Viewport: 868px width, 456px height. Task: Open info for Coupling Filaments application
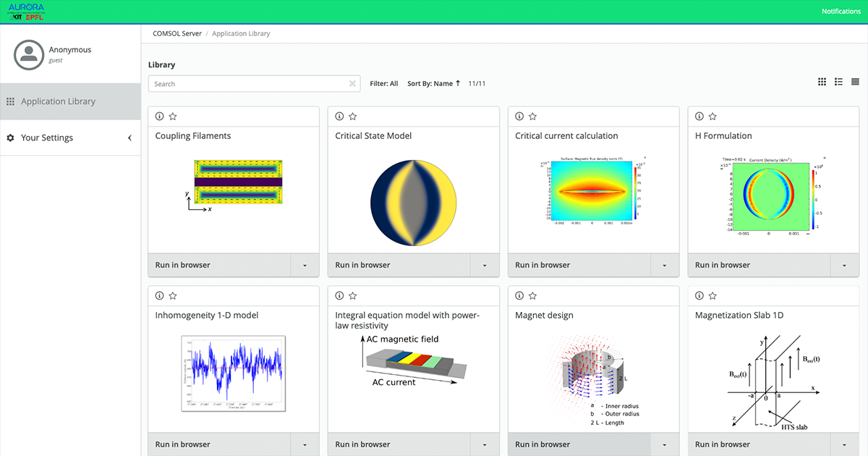coord(159,116)
